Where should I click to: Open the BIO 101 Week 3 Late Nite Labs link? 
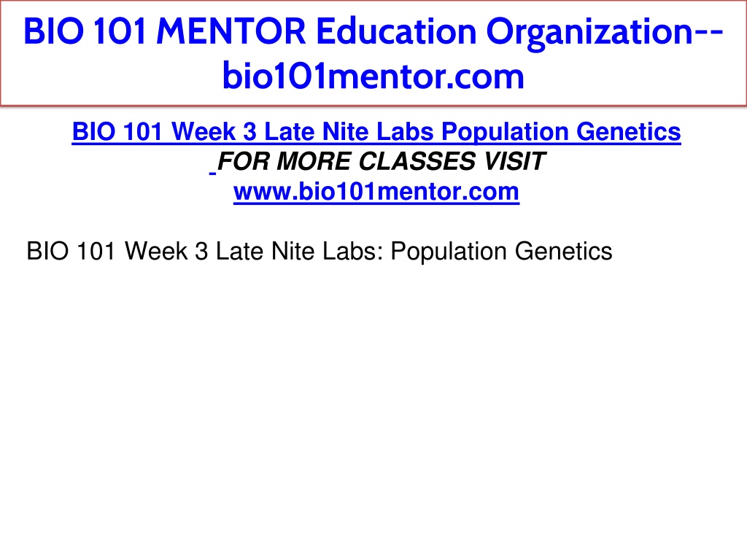coord(376,132)
